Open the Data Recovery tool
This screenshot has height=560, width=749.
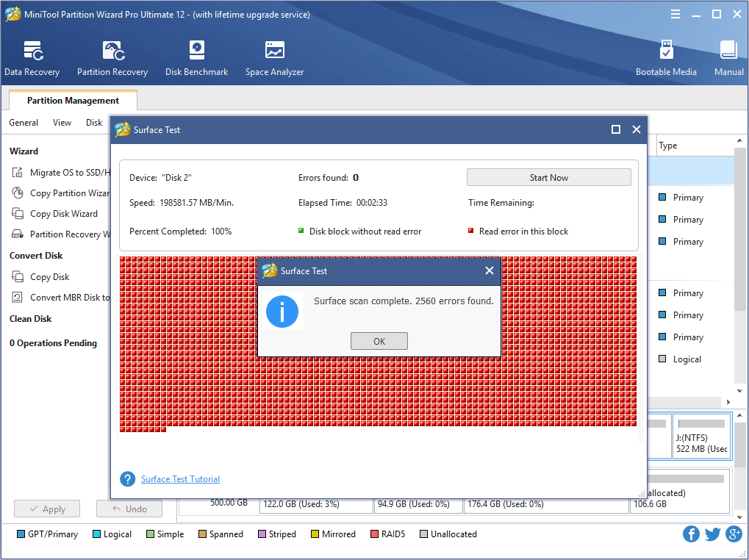pyautogui.click(x=32, y=57)
